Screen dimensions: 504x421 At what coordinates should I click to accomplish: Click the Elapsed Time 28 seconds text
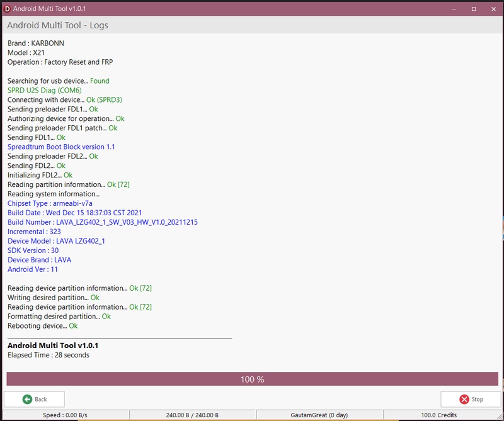pos(49,355)
